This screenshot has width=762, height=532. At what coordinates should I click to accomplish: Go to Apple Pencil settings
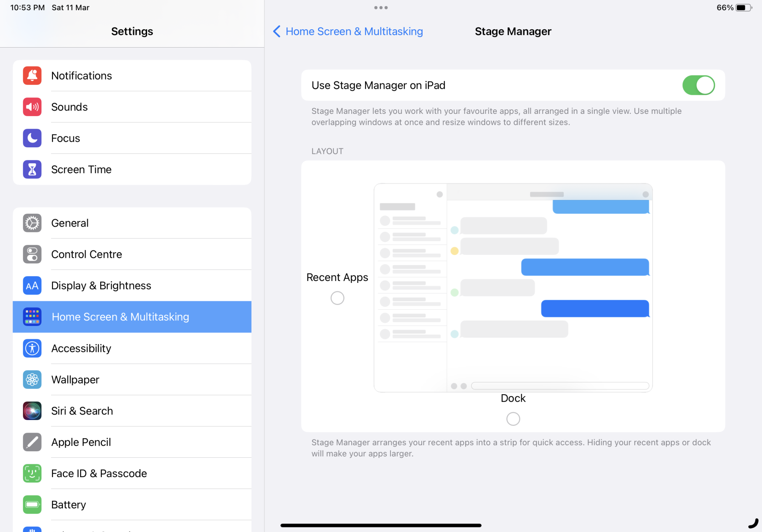[x=81, y=442]
